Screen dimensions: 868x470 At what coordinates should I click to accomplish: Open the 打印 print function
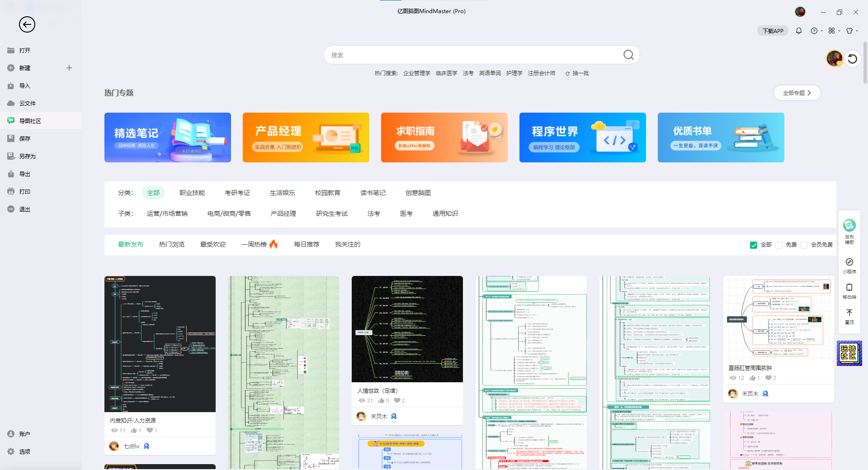click(x=12, y=191)
